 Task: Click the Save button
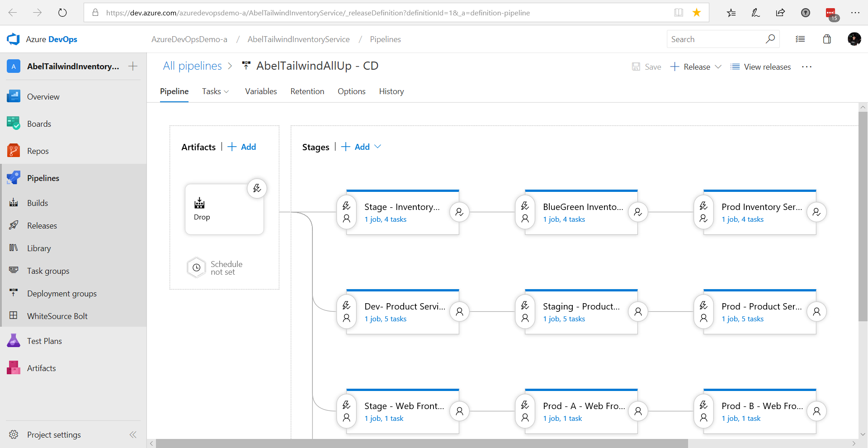[646, 67]
